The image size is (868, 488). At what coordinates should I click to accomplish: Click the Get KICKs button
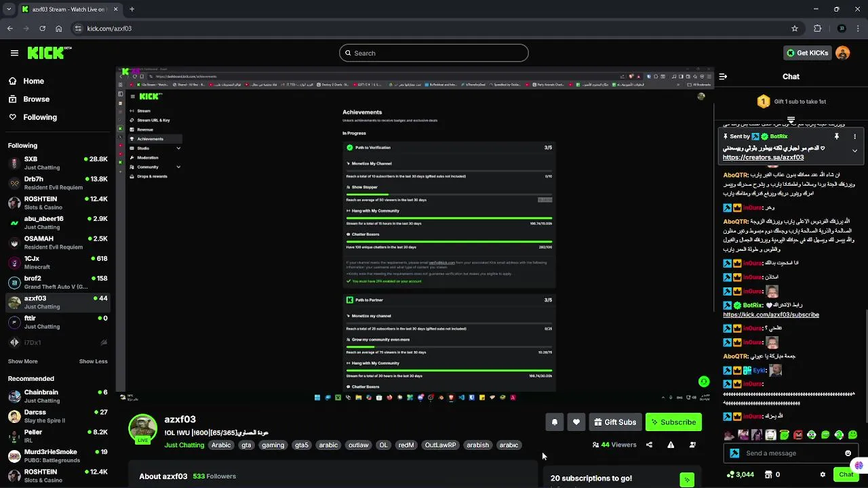(807, 53)
